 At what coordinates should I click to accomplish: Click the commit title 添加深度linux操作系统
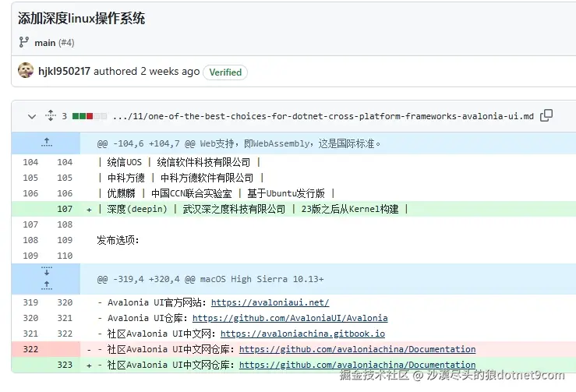[x=82, y=18]
